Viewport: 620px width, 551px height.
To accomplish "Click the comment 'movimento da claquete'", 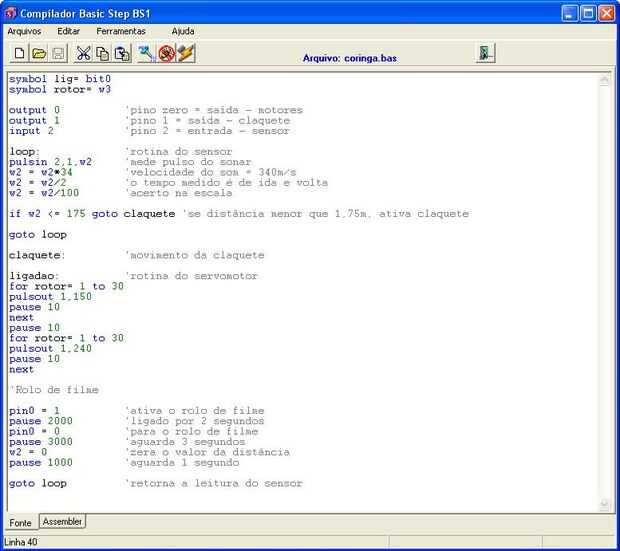I will [195, 255].
